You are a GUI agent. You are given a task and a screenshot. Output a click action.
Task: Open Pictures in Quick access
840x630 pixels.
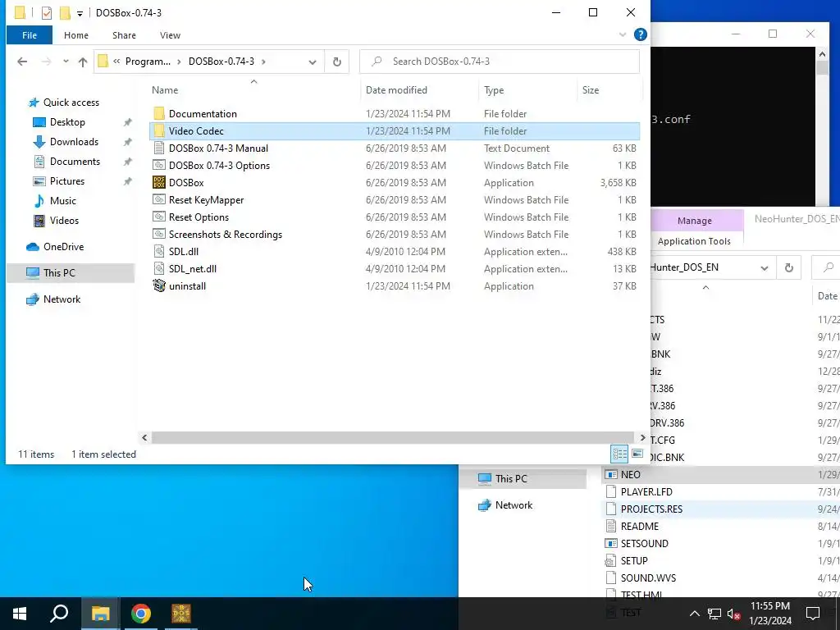click(x=67, y=181)
